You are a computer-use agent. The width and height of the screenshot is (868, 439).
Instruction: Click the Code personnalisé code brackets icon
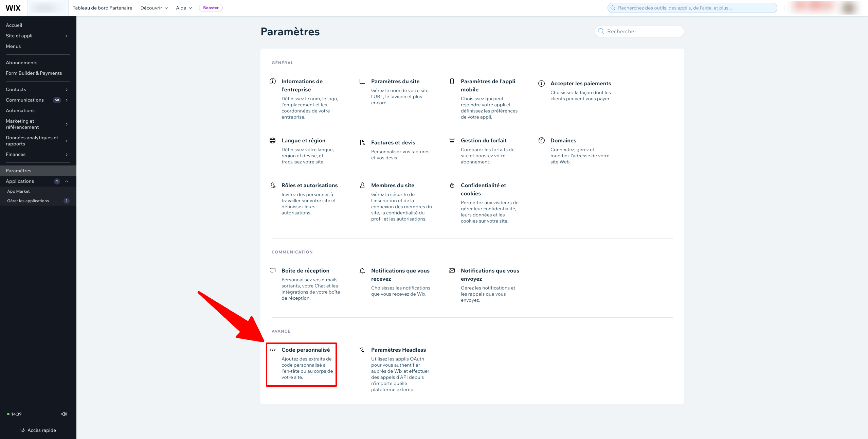[x=273, y=350]
